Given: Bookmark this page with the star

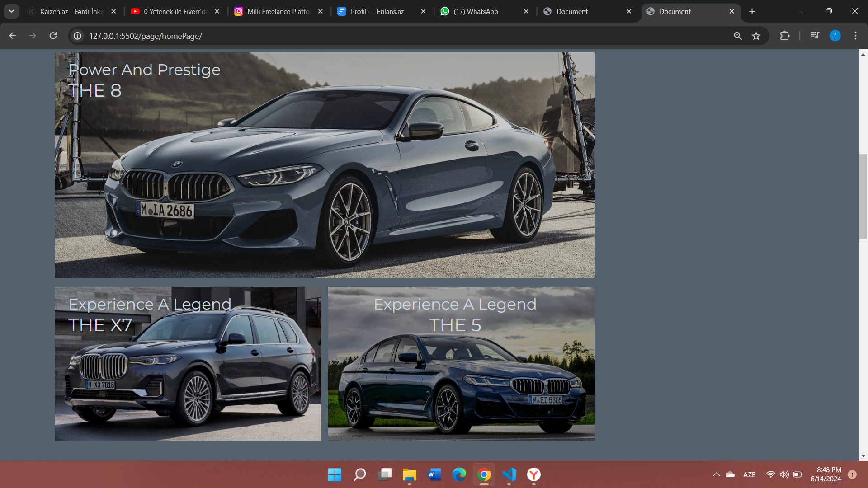Looking at the screenshot, I should click(x=756, y=36).
